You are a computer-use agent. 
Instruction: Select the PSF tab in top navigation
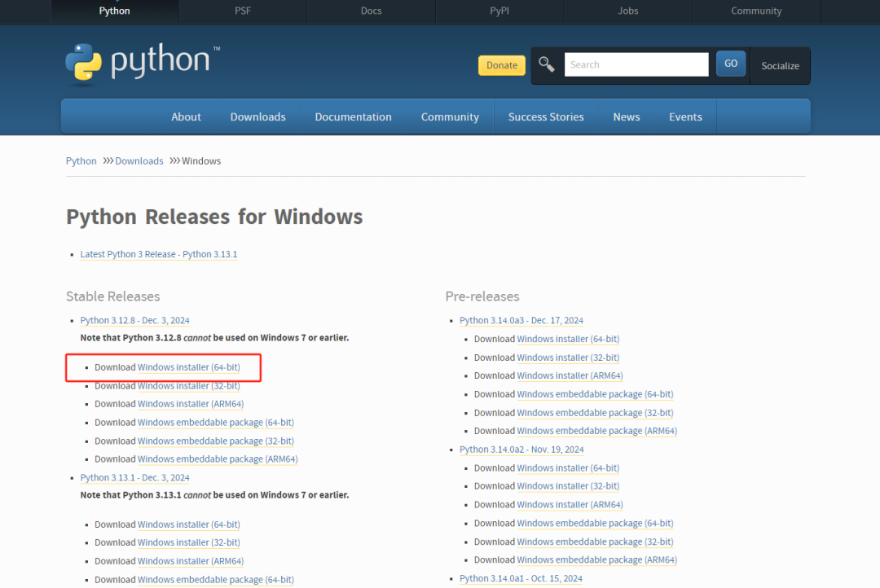(x=243, y=11)
